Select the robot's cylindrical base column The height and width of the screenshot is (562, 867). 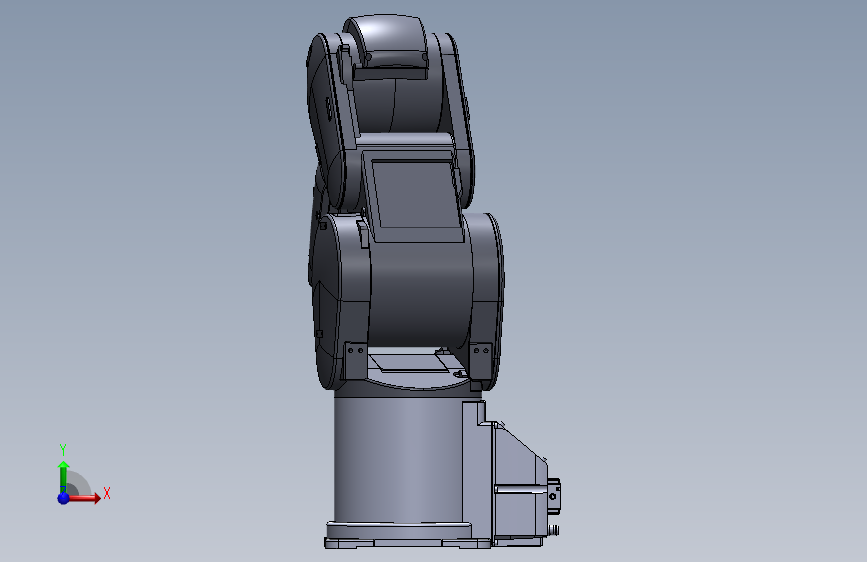[x=398, y=458]
